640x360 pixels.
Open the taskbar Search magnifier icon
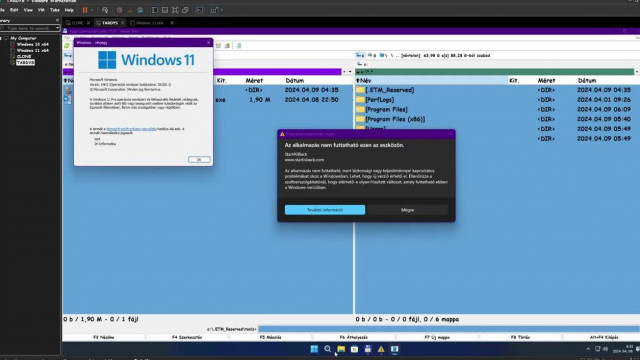[327, 349]
